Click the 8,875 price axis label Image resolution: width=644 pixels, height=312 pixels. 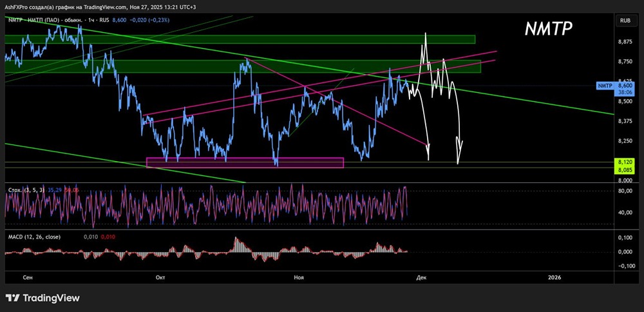(x=625, y=42)
